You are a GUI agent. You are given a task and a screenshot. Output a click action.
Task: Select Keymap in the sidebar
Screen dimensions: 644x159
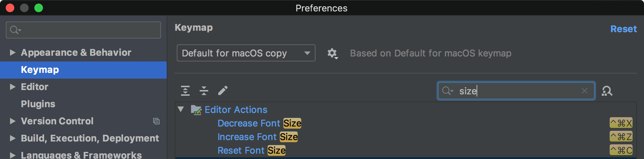coord(40,70)
